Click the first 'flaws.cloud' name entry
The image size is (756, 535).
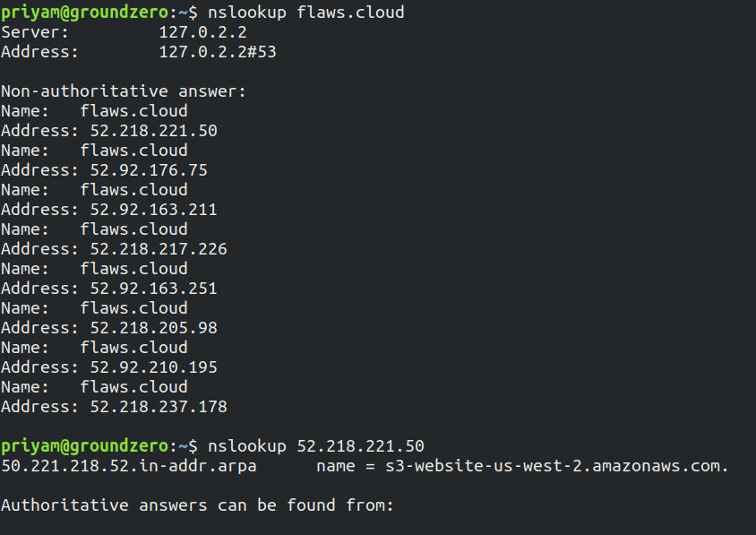tap(134, 111)
